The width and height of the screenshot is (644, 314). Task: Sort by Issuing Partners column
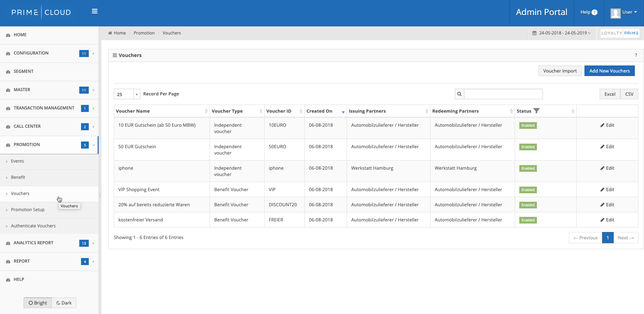tap(388, 111)
